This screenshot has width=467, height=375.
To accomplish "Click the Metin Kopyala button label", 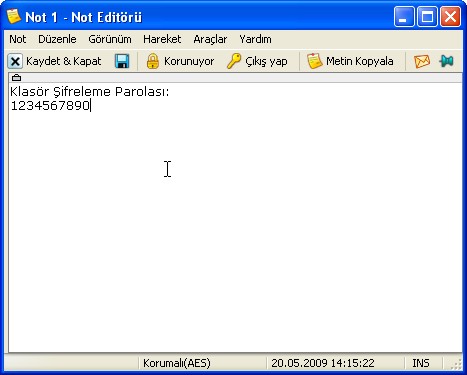I will pos(360,61).
